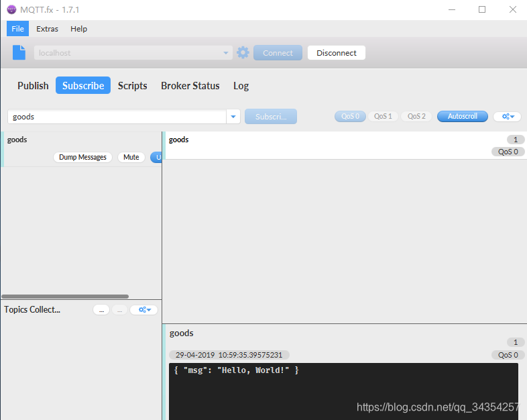The height and width of the screenshot is (420, 527).
Task: Open the File menu
Action: coord(18,29)
